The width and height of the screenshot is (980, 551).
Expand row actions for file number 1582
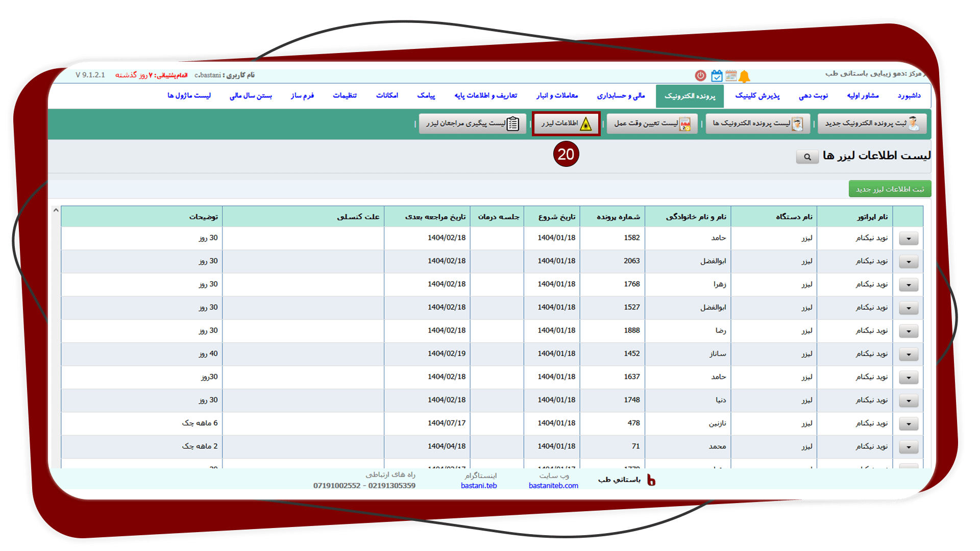tap(909, 238)
